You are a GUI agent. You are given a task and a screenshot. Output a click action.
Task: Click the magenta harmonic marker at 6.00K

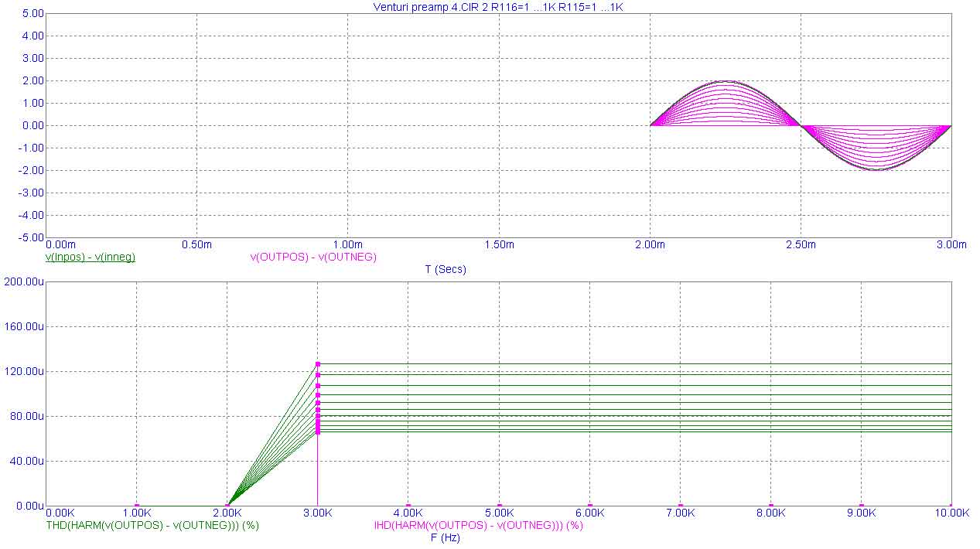click(589, 506)
